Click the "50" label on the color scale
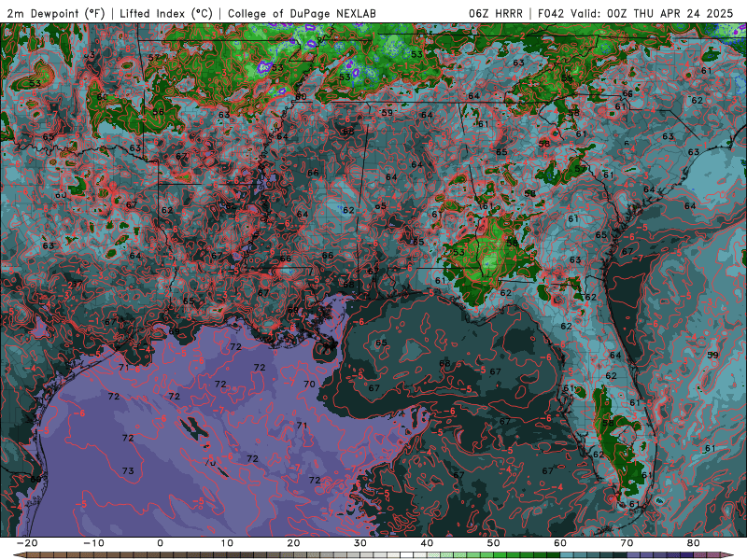Viewport: 747px width, 560px height. [494, 543]
